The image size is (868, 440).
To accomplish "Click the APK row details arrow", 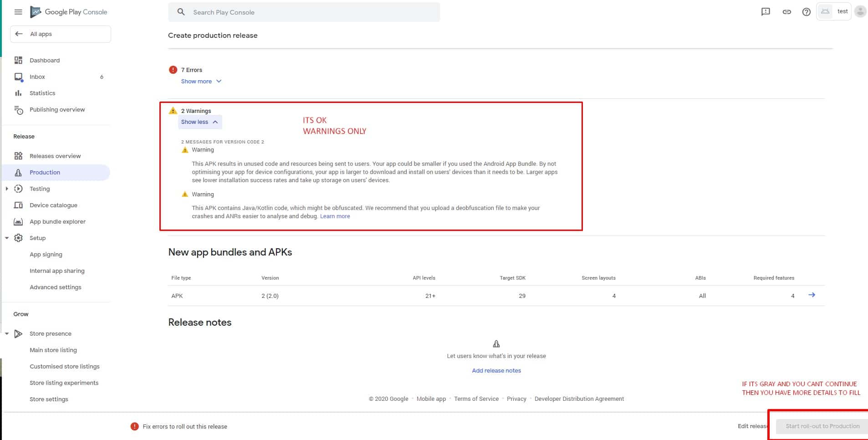I will point(812,295).
